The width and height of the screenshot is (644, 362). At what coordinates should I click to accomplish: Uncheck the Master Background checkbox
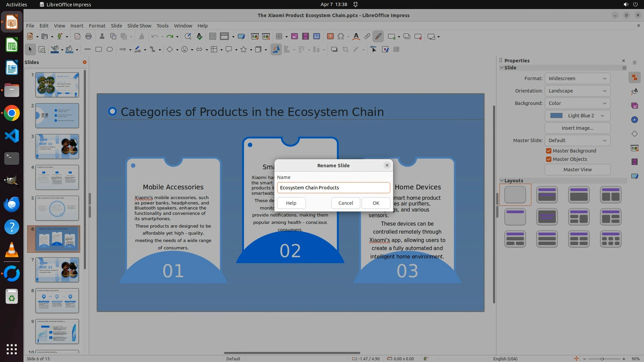pyautogui.click(x=549, y=151)
